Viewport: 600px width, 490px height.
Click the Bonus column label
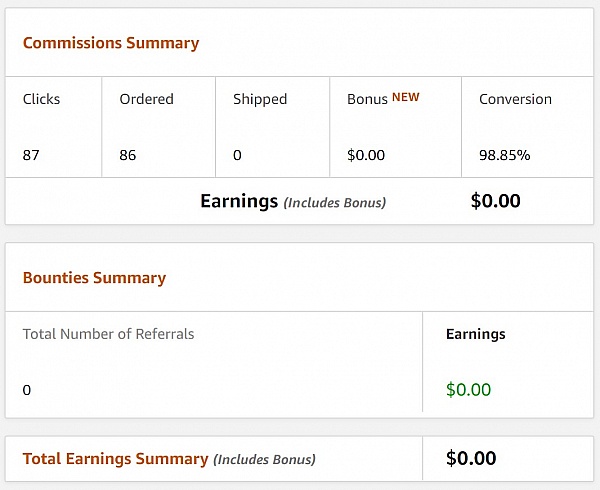(367, 99)
